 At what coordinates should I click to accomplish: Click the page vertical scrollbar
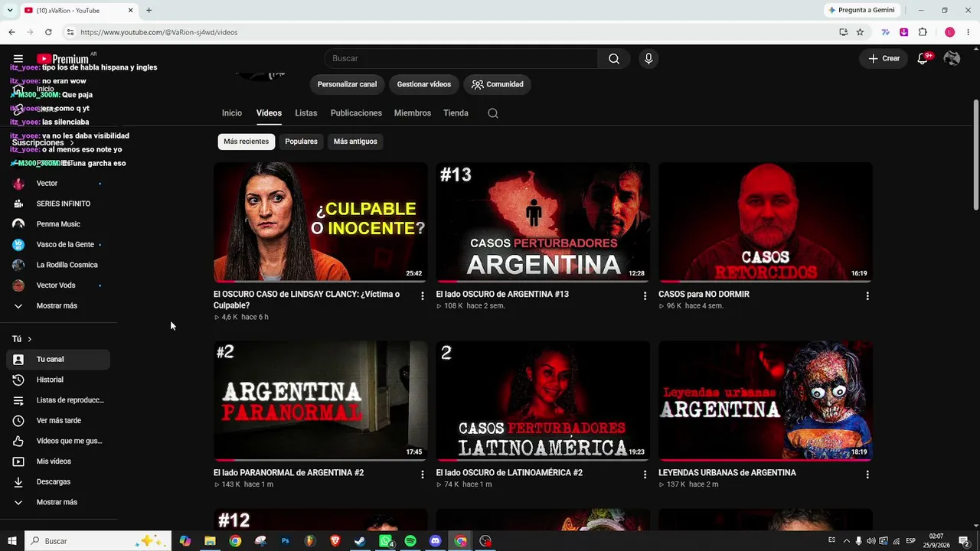(x=975, y=153)
